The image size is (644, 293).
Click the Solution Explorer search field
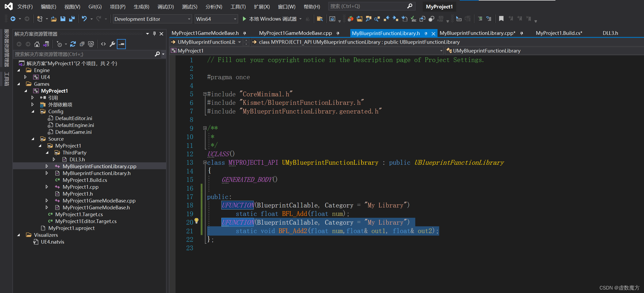coord(84,54)
